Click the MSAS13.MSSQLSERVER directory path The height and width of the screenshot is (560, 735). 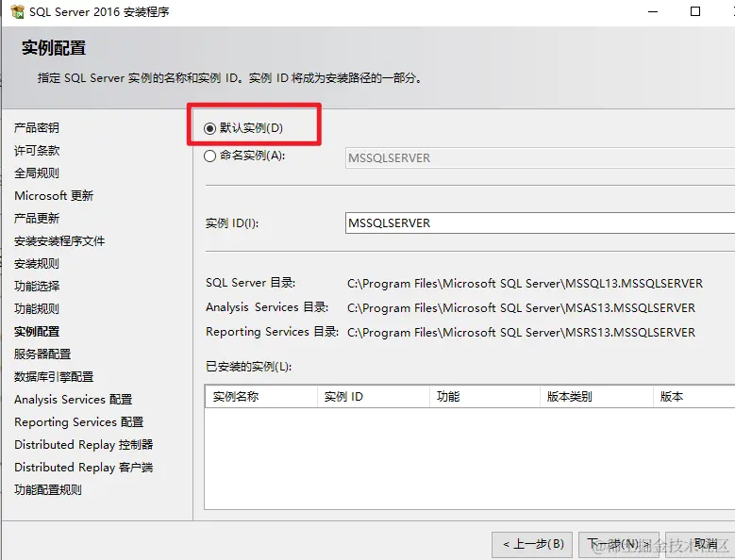tap(521, 308)
